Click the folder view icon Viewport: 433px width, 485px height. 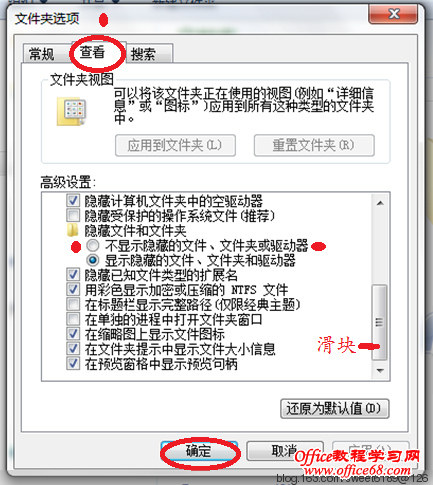(72, 111)
